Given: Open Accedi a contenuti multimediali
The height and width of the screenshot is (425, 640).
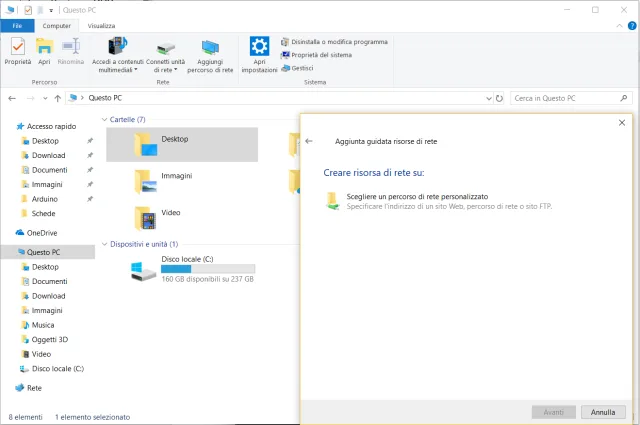Looking at the screenshot, I should tap(118, 55).
